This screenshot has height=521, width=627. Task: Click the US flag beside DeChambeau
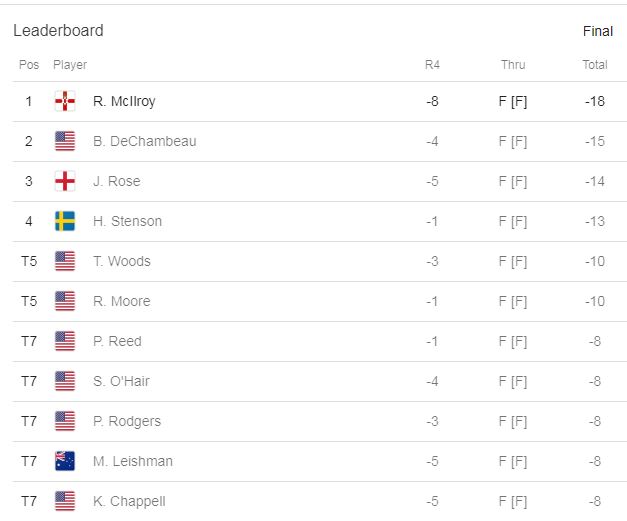(x=65, y=141)
